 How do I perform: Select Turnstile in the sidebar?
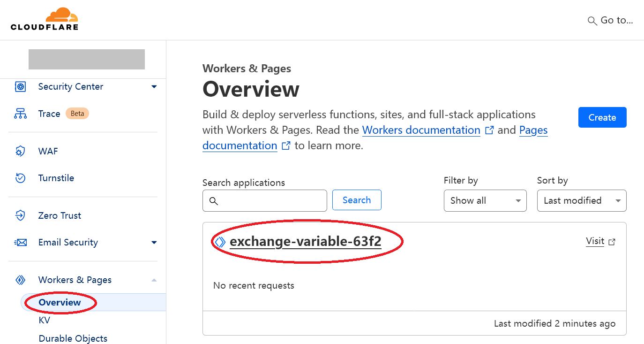[x=56, y=178]
